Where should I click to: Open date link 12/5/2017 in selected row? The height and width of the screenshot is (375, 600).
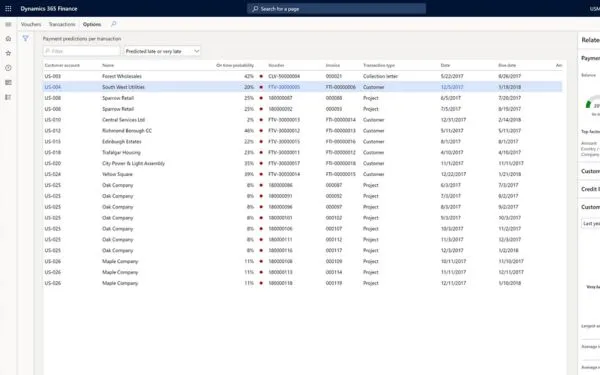tap(452, 87)
